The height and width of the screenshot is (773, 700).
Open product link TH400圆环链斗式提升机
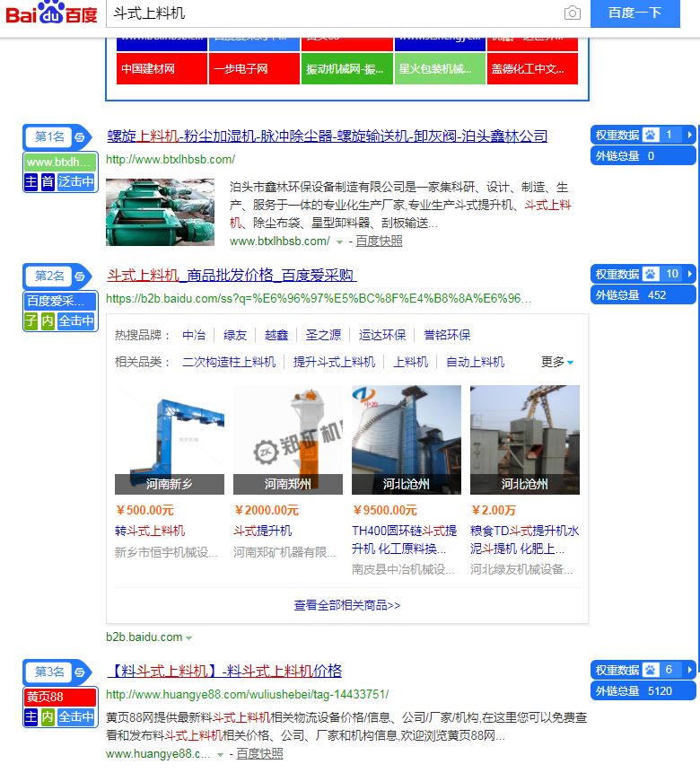click(404, 540)
